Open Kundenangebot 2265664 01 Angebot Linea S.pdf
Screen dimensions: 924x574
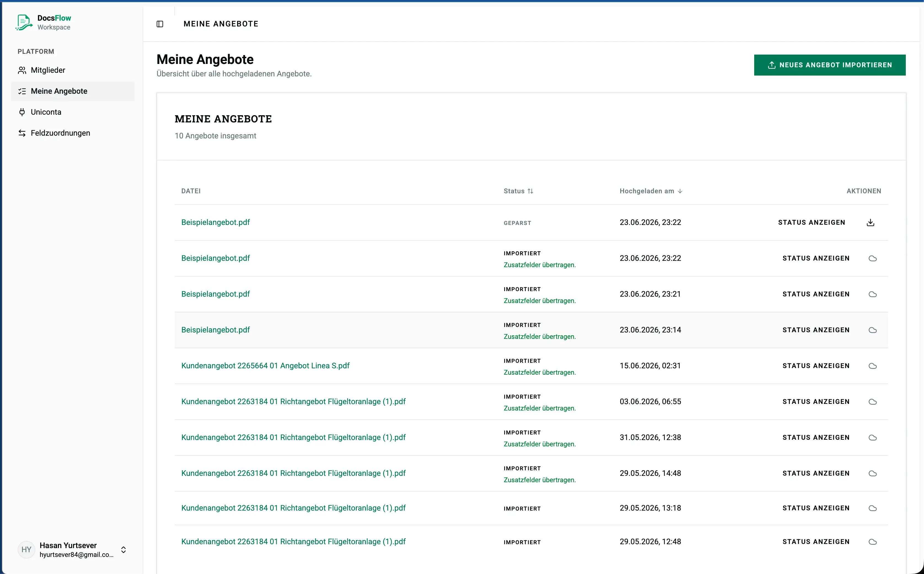point(265,366)
